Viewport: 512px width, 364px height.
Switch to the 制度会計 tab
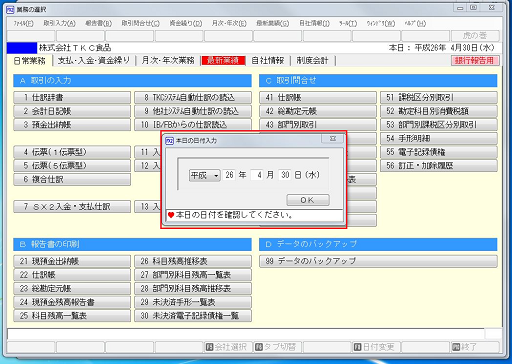pyautogui.click(x=312, y=61)
